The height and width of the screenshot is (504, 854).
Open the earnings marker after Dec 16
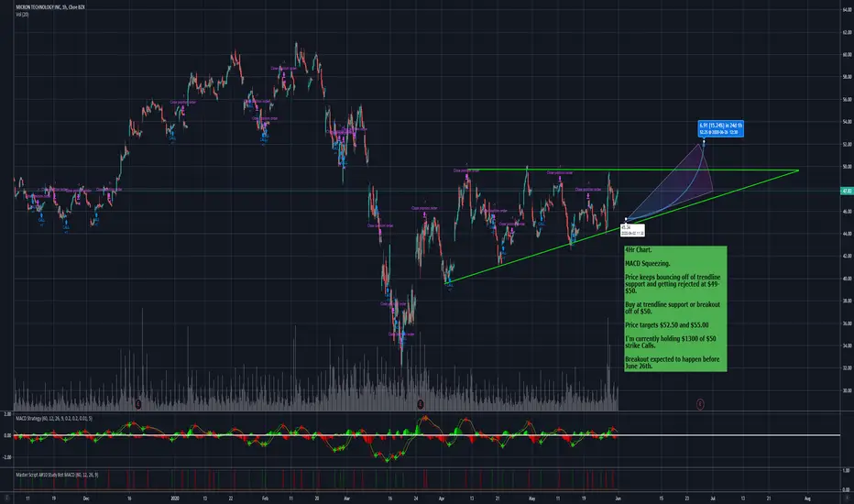tap(138, 404)
